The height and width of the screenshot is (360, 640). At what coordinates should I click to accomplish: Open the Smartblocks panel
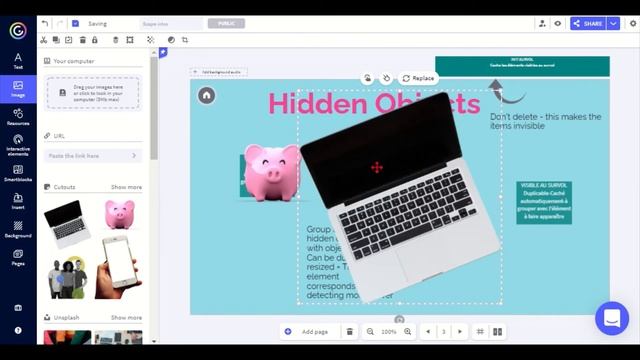[18, 173]
